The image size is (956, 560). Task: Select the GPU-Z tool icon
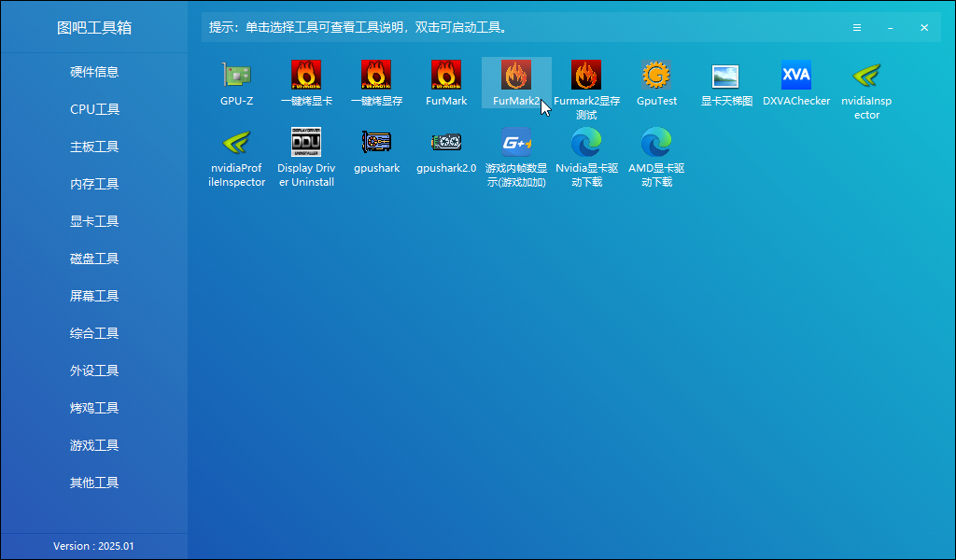[236, 76]
